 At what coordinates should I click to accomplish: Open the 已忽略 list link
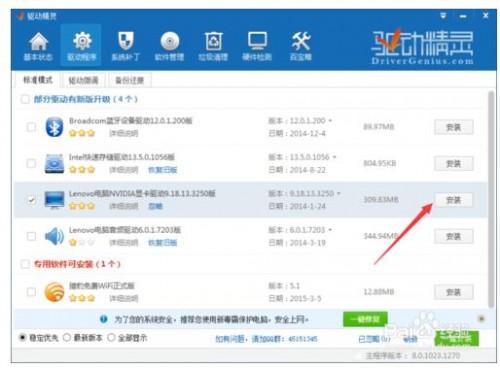374,339
